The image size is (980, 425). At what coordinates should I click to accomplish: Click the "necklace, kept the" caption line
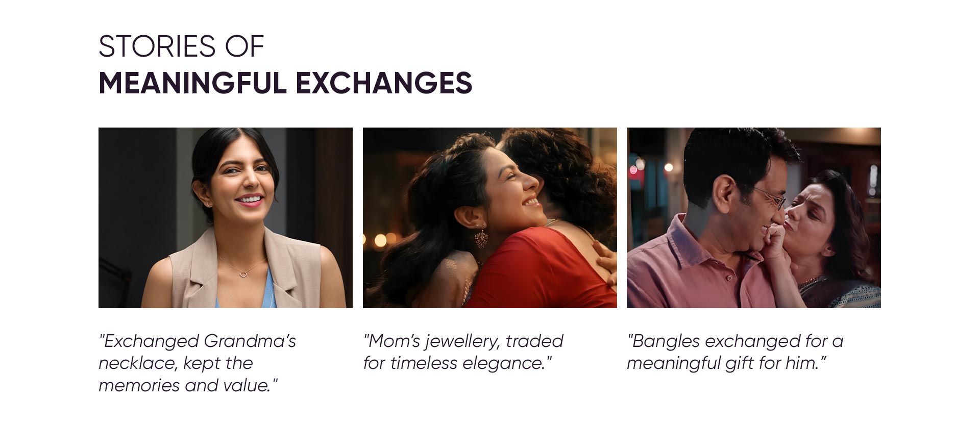click(x=176, y=363)
